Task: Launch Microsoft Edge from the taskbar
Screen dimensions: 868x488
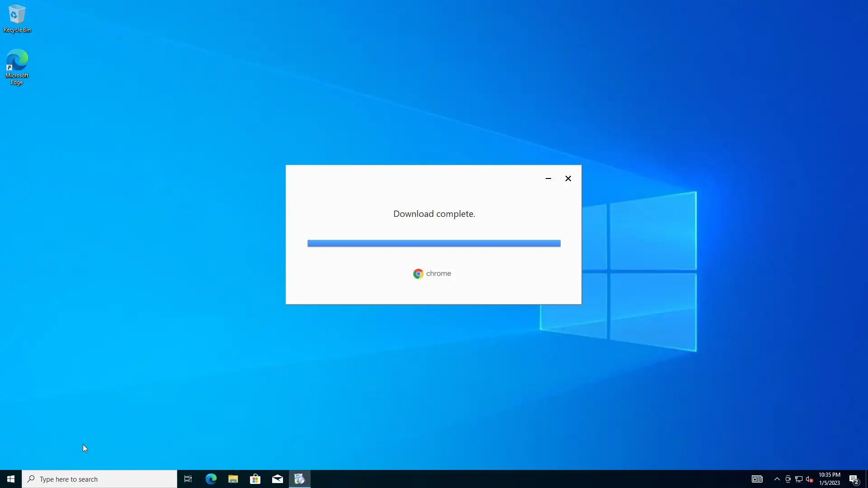Action: 211,479
